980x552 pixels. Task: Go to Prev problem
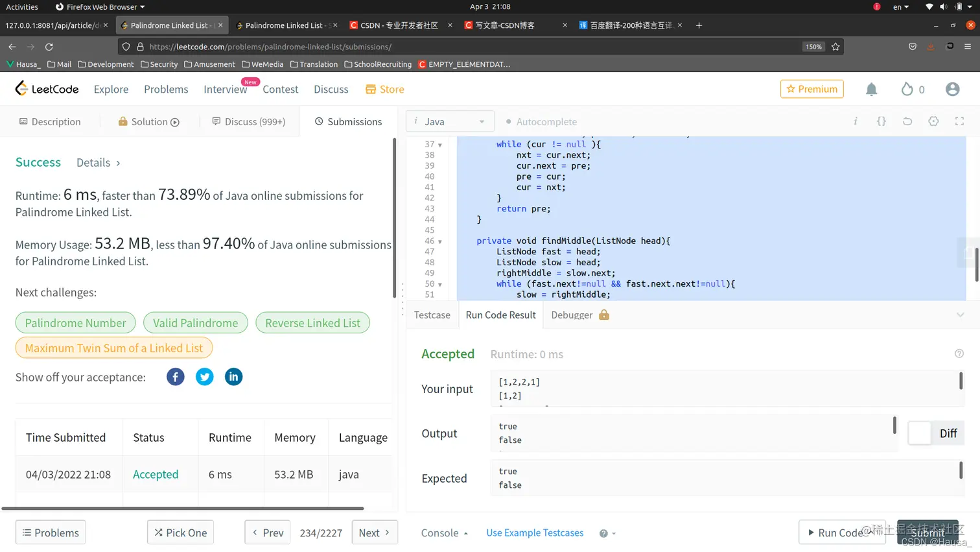click(x=268, y=533)
